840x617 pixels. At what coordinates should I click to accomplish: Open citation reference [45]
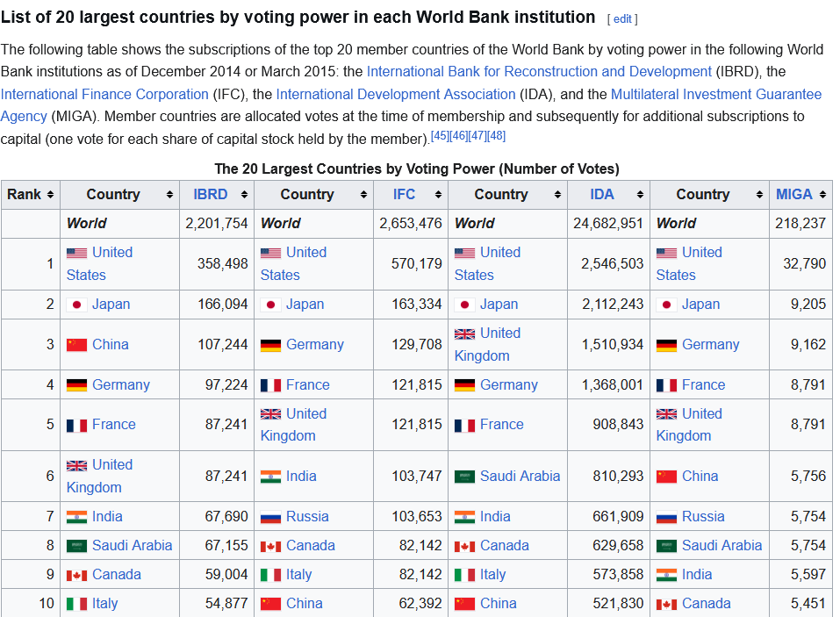tap(440, 135)
